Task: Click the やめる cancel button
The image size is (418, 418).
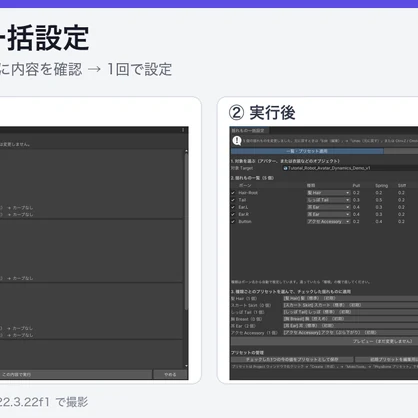Action: click(x=170, y=375)
